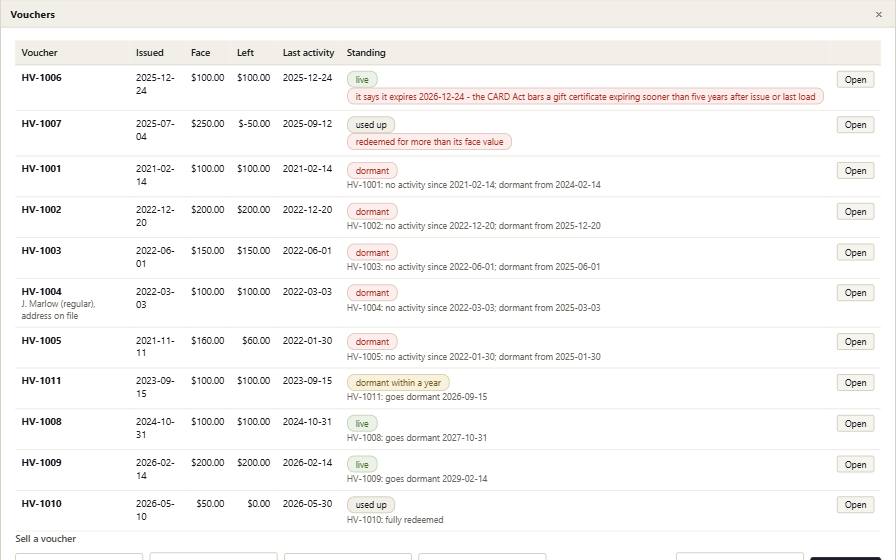Open voucher HV-1005

pyautogui.click(x=855, y=342)
